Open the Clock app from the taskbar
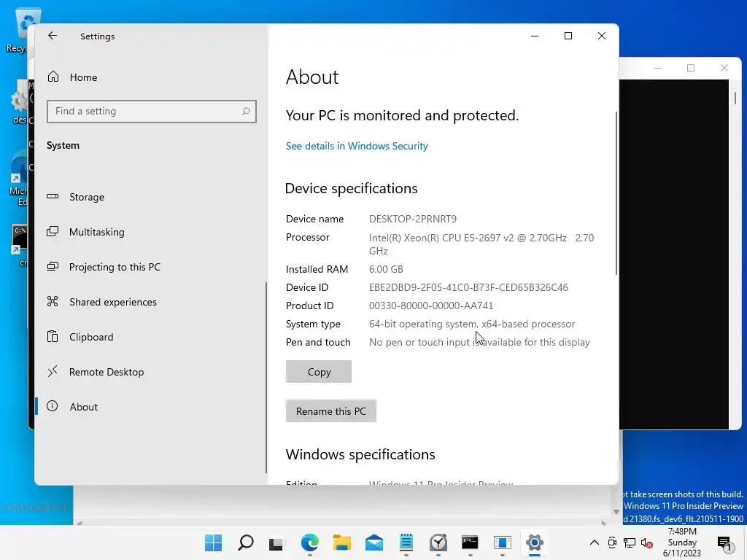The width and height of the screenshot is (747, 560). point(438,542)
